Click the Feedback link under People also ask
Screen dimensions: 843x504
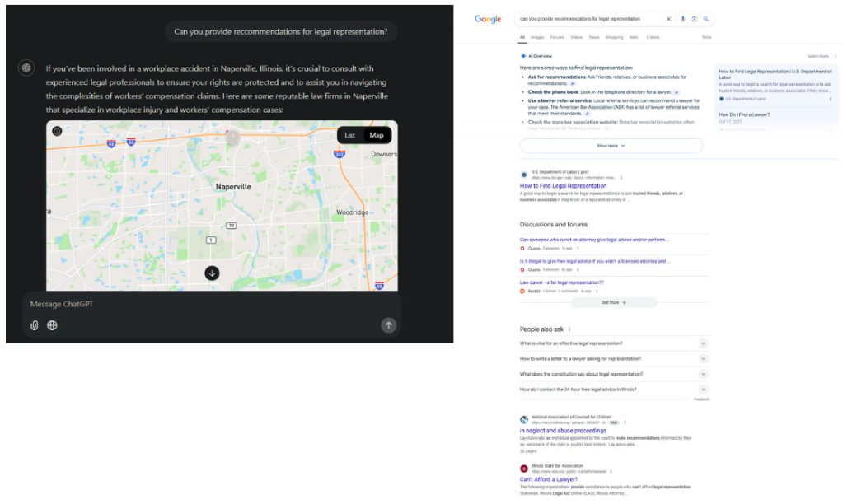pyautogui.click(x=701, y=399)
